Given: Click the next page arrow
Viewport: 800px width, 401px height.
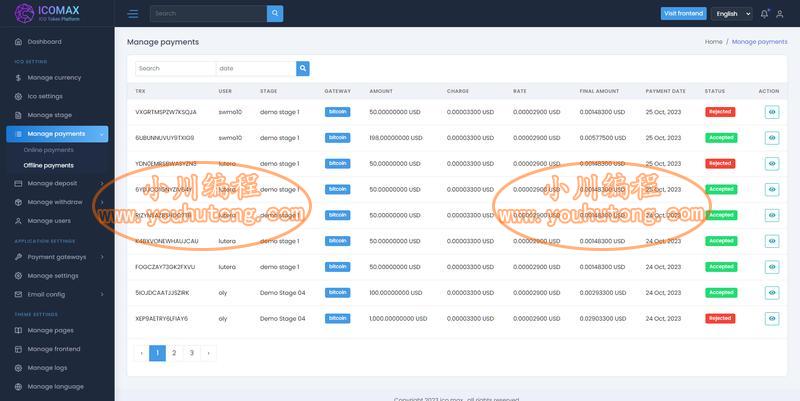Looking at the screenshot, I should 208,353.
